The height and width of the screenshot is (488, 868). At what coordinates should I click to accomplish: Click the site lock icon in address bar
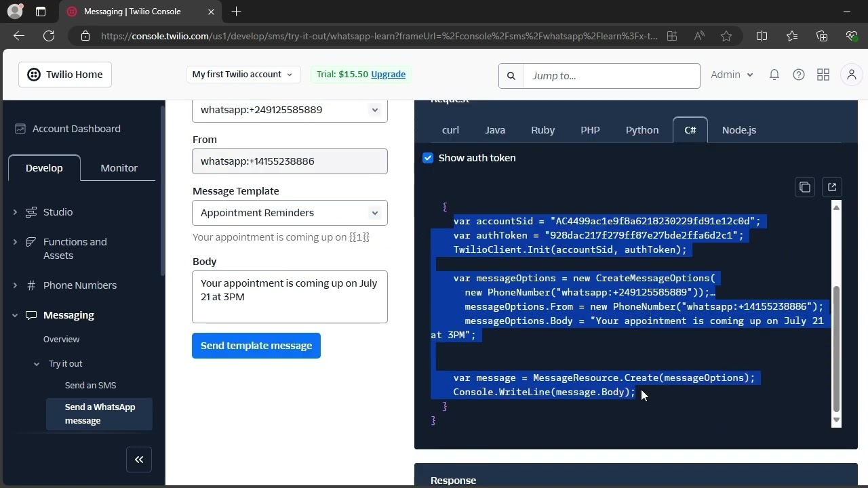pos(85,36)
